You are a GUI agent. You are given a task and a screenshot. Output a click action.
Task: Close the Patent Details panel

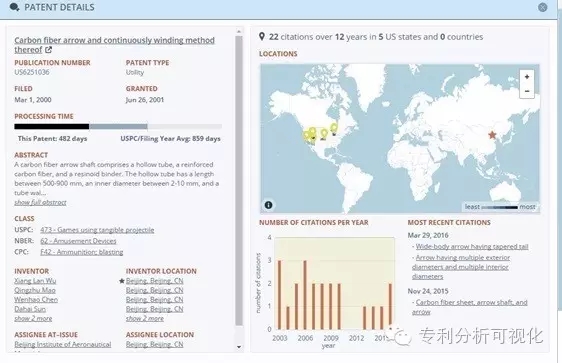pyautogui.click(x=543, y=7)
